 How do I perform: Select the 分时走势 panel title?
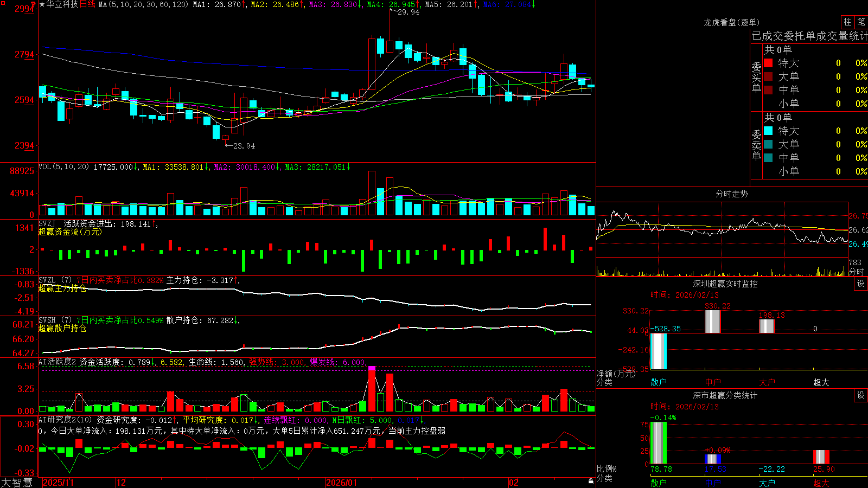[731, 194]
